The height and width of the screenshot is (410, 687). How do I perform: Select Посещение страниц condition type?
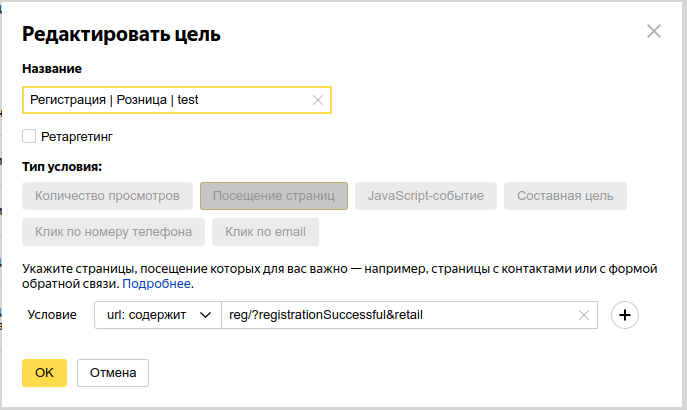click(x=274, y=196)
